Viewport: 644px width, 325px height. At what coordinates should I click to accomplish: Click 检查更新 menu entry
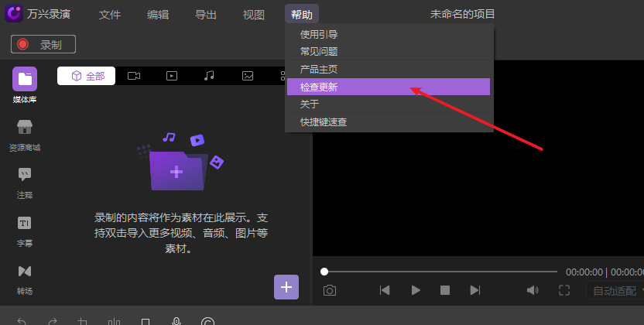coord(389,87)
